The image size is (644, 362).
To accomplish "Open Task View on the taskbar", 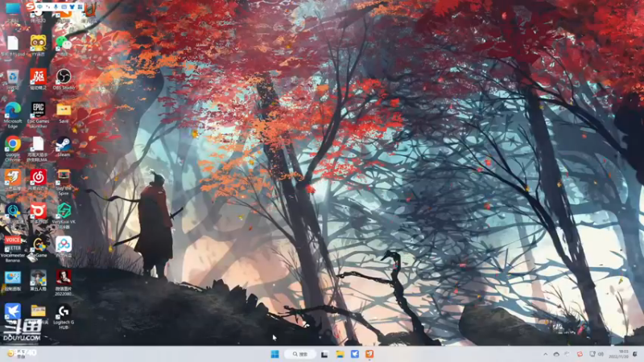I will coord(324,354).
